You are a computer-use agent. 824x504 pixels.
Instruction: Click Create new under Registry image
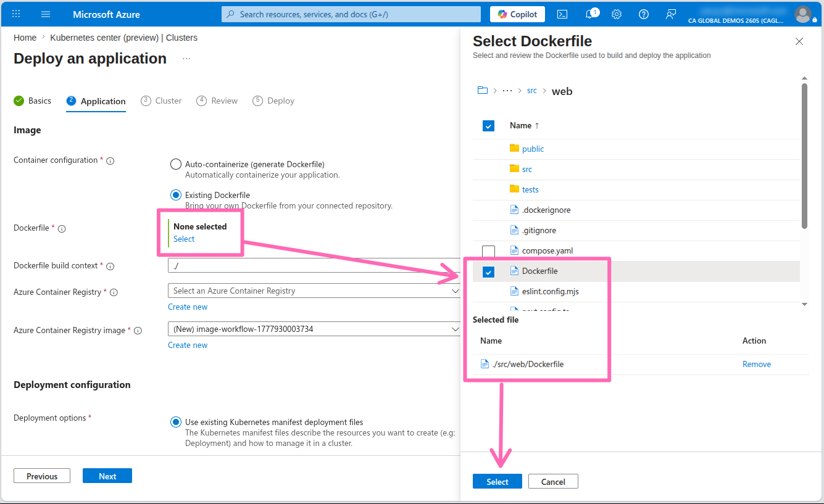point(188,345)
